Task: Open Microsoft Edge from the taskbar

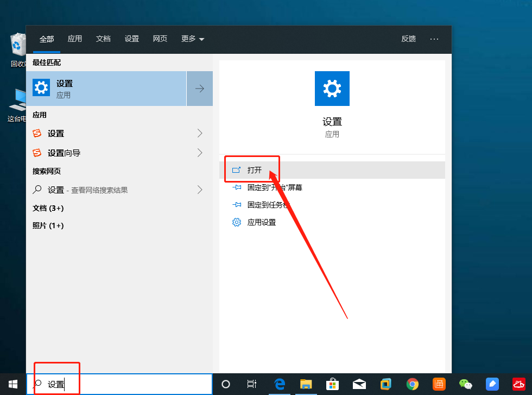Action: coord(280,384)
